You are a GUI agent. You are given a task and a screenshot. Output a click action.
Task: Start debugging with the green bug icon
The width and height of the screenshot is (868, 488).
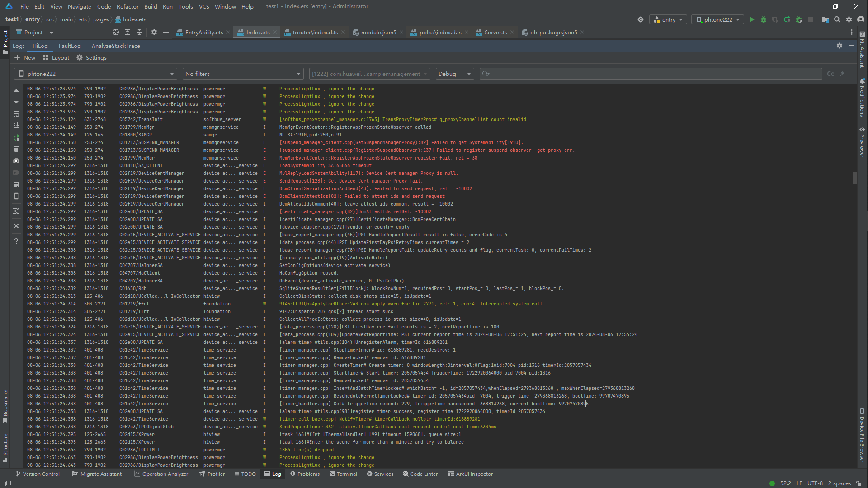click(764, 19)
